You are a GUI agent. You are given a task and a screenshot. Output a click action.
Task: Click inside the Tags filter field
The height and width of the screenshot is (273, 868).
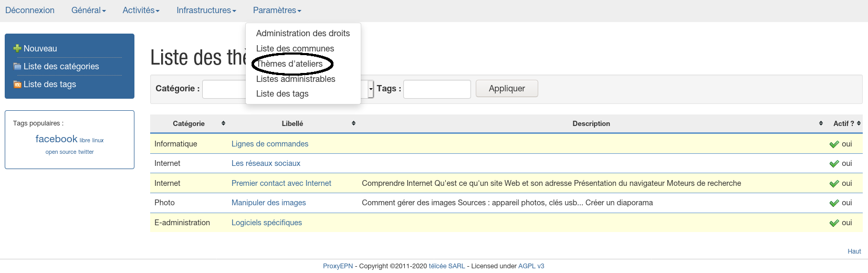(436, 89)
